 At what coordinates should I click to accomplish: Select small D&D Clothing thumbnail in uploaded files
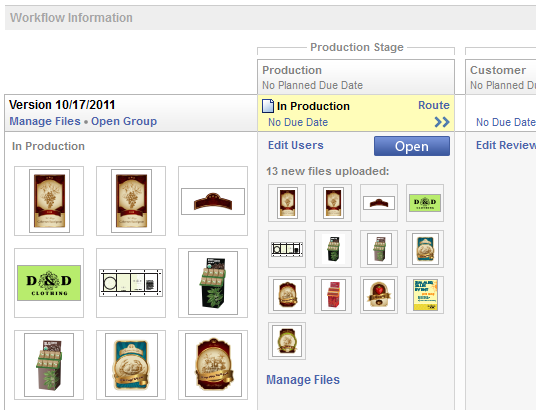[425, 203]
